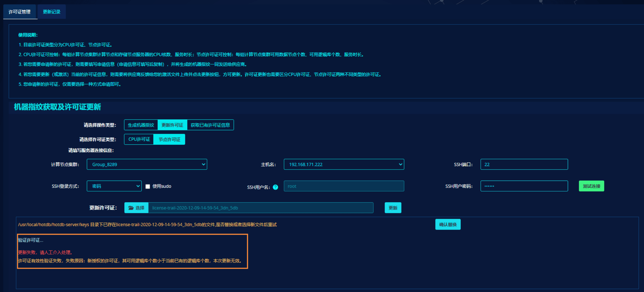
Task: Open the 更新记录 tab
Action: (x=52, y=12)
